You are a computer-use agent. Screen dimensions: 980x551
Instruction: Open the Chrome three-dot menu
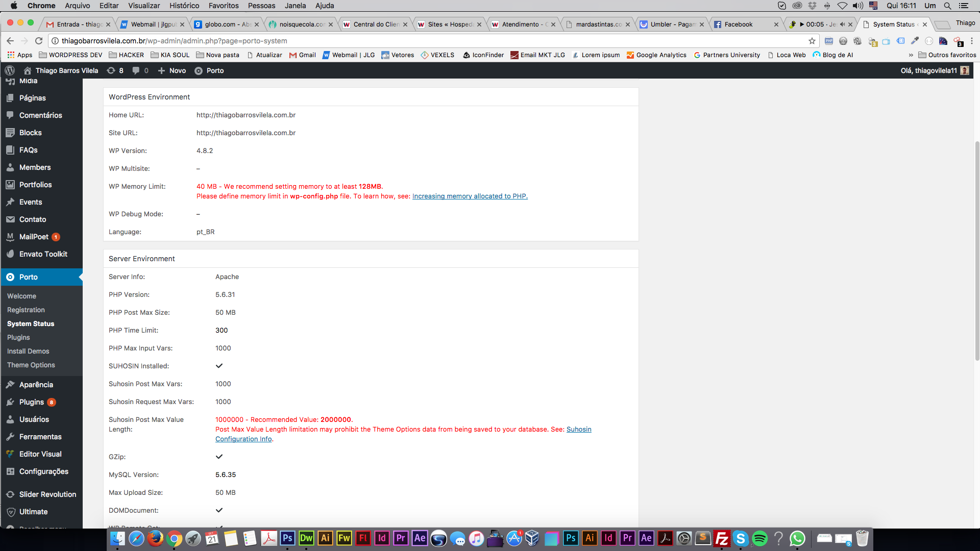972,41
